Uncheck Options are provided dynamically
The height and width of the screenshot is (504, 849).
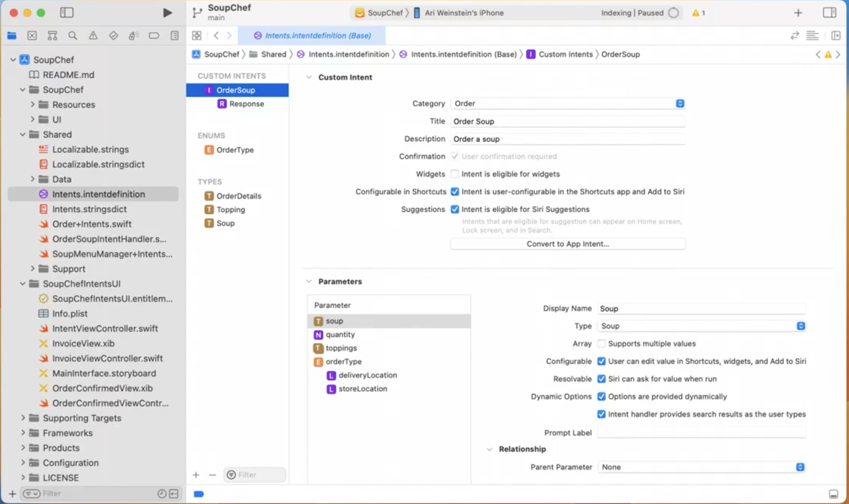(601, 397)
